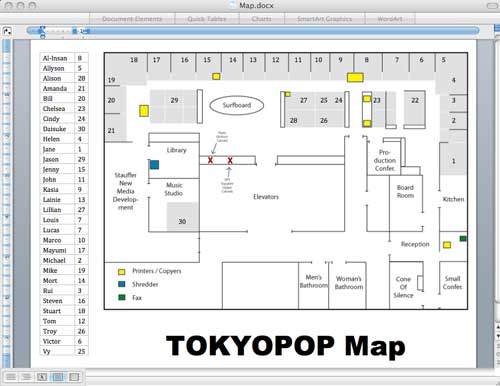Click the 'Board Room' label on floor plan

405,191
